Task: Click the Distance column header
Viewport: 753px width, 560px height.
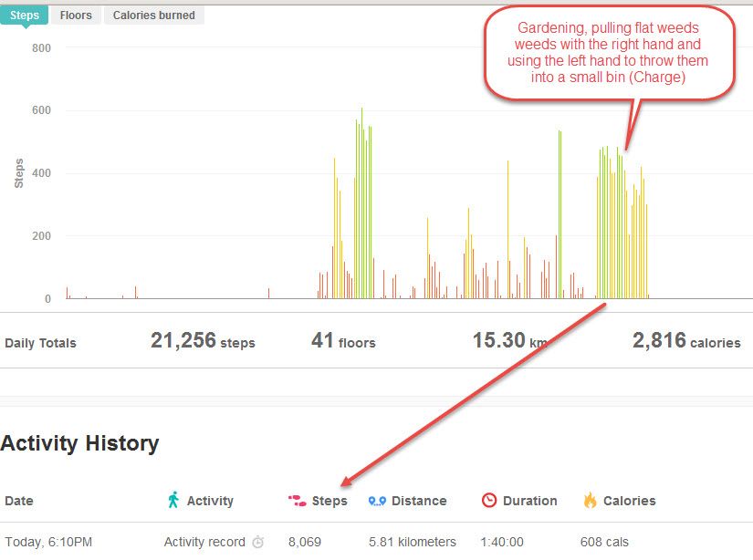Action: [x=419, y=501]
